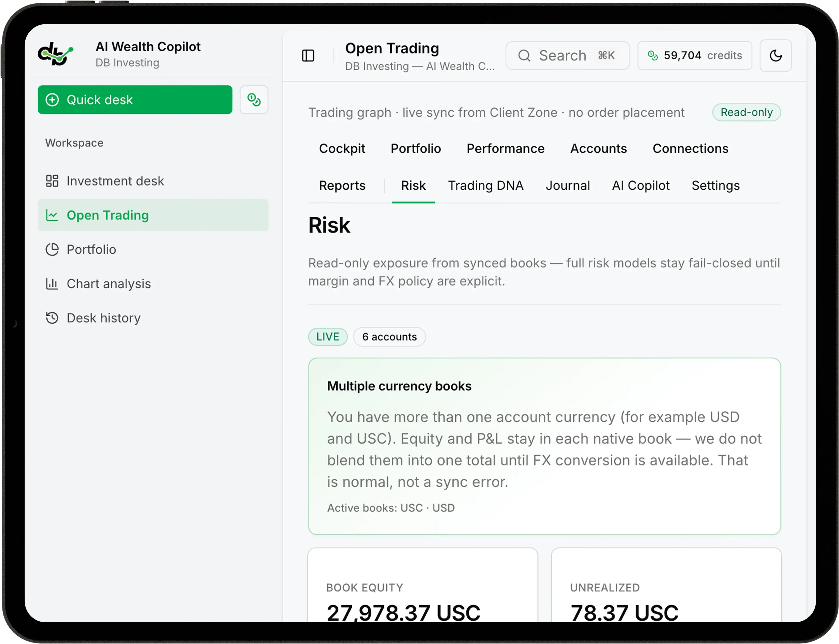Click the Workspace section label
The height and width of the screenshot is (644, 839).
coord(74,143)
